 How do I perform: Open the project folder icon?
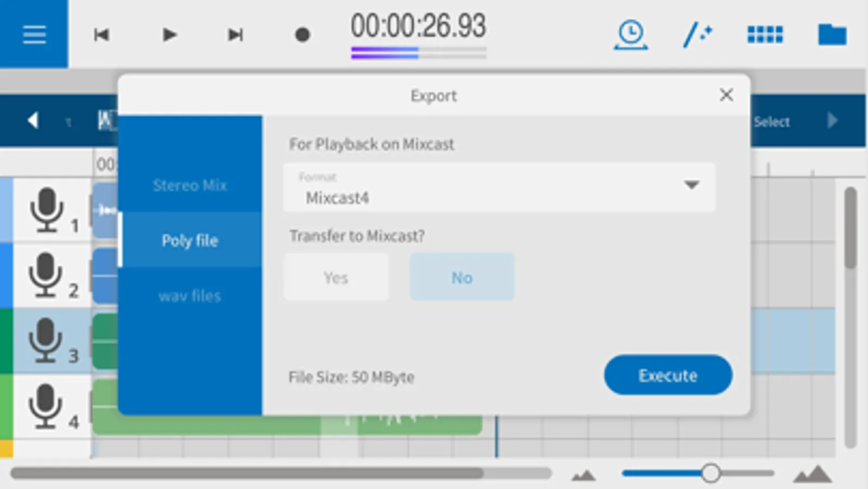[832, 35]
